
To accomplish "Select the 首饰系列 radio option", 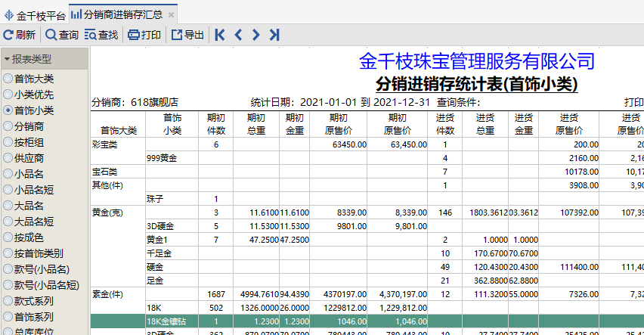I will click(8, 317).
